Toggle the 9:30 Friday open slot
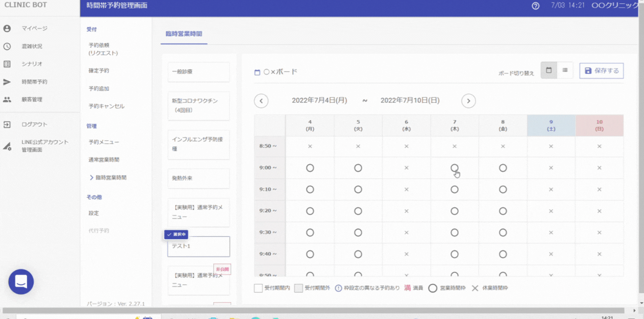This screenshot has width=644, height=319. (x=503, y=233)
